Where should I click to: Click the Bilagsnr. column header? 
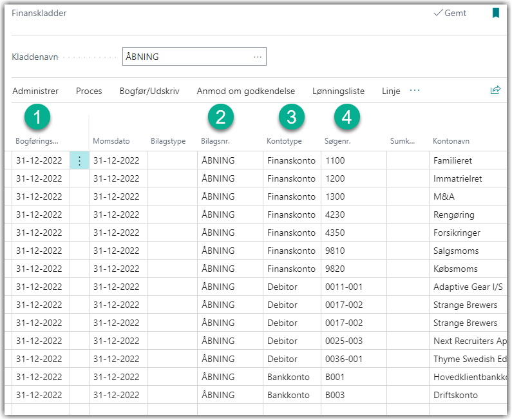pyautogui.click(x=215, y=141)
